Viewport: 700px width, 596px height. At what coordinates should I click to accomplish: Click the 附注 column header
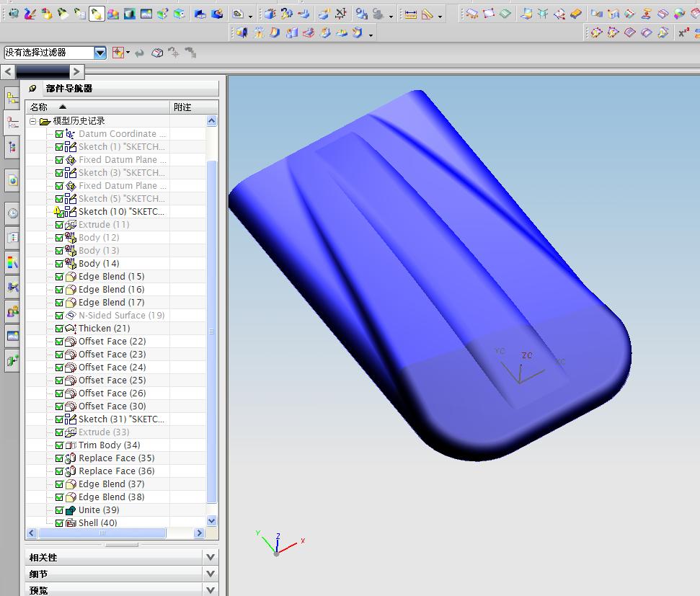pyautogui.click(x=194, y=107)
